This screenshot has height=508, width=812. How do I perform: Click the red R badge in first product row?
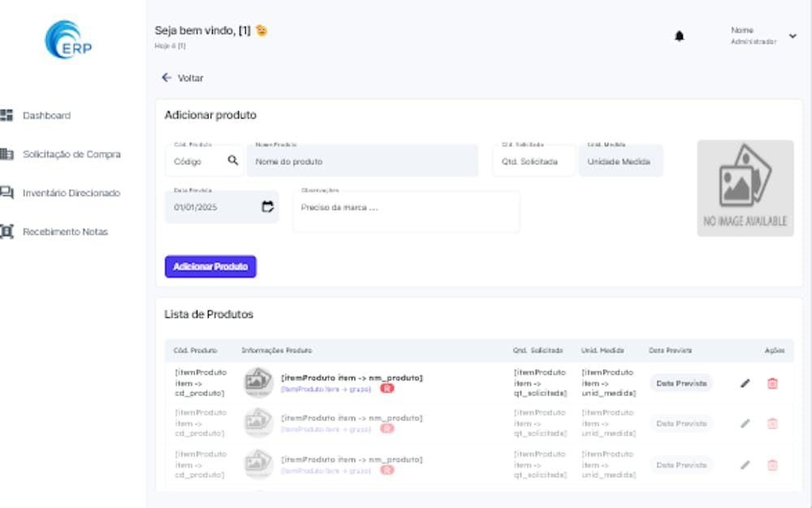[x=387, y=389]
